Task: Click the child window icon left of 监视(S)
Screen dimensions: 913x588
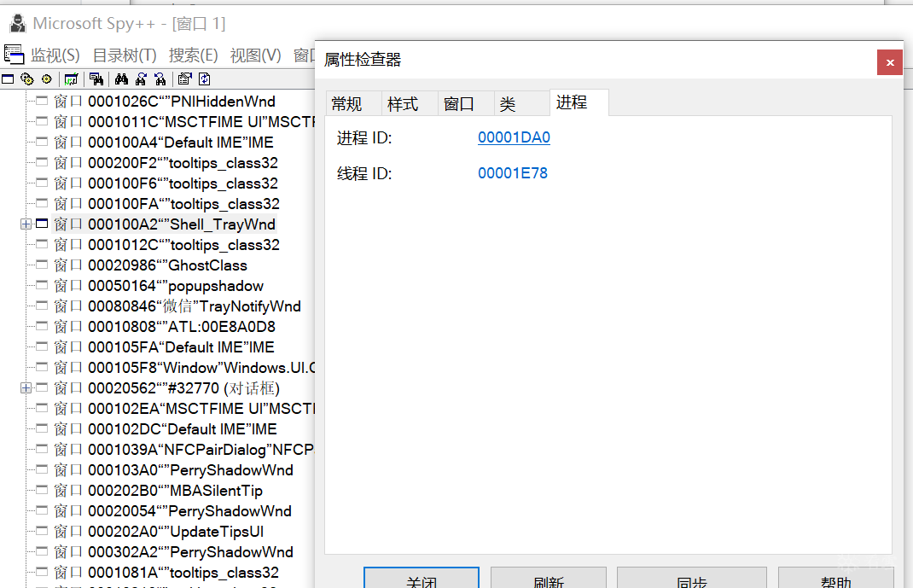Action: click(14, 54)
